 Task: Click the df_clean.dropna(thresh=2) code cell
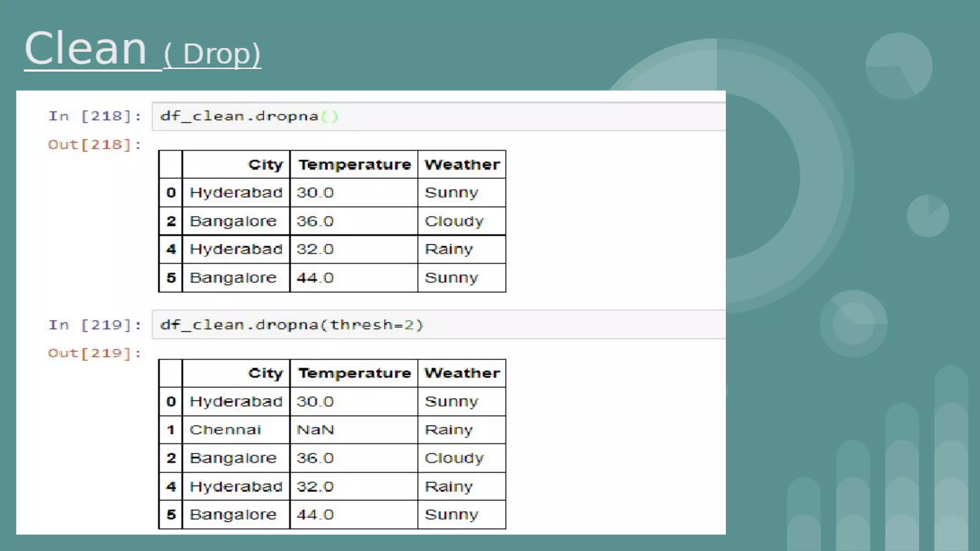click(291, 325)
